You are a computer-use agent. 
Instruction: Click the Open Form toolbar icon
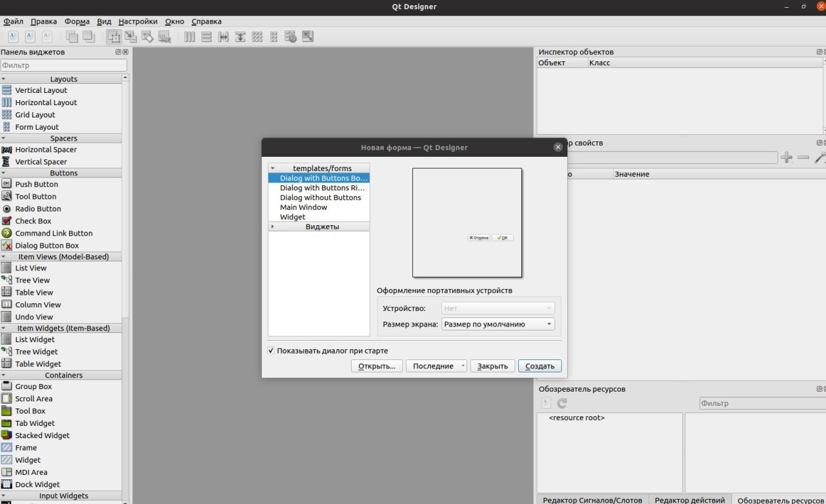tap(30, 37)
